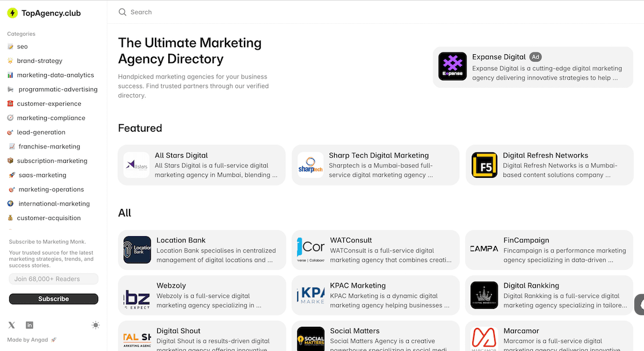Click the Sharp Tech logo icon
644x351 pixels.
pyautogui.click(x=310, y=165)
